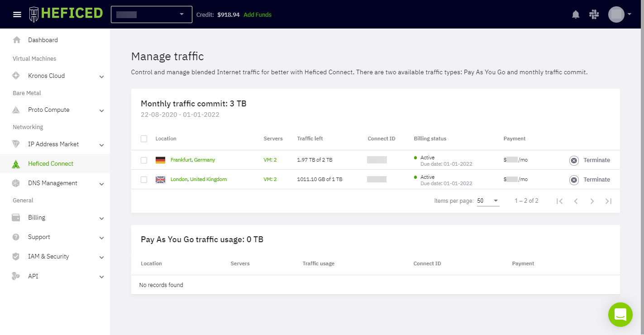Click the Billing status column header

(x=430, y=139)
